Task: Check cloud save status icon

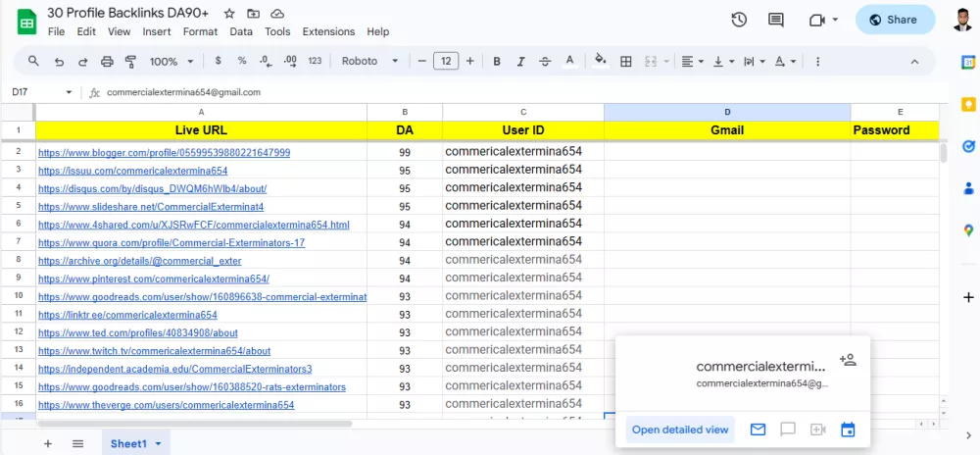Action: pos(277,14)
